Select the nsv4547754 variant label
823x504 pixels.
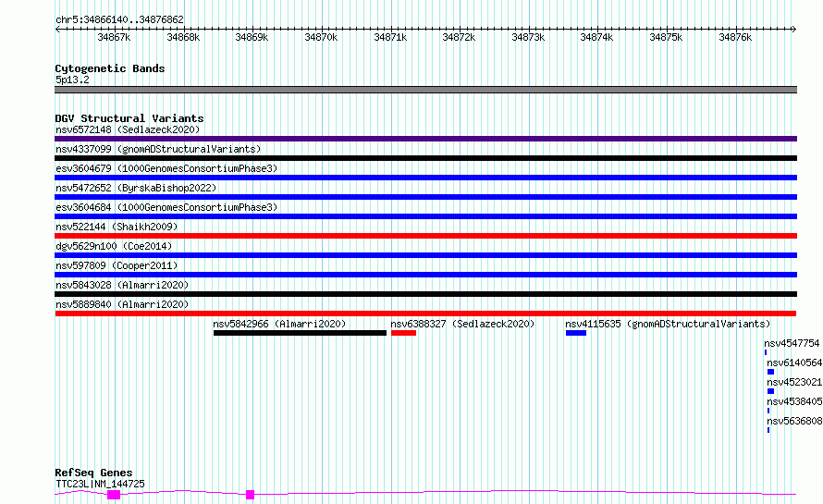(x=792, y=343)
